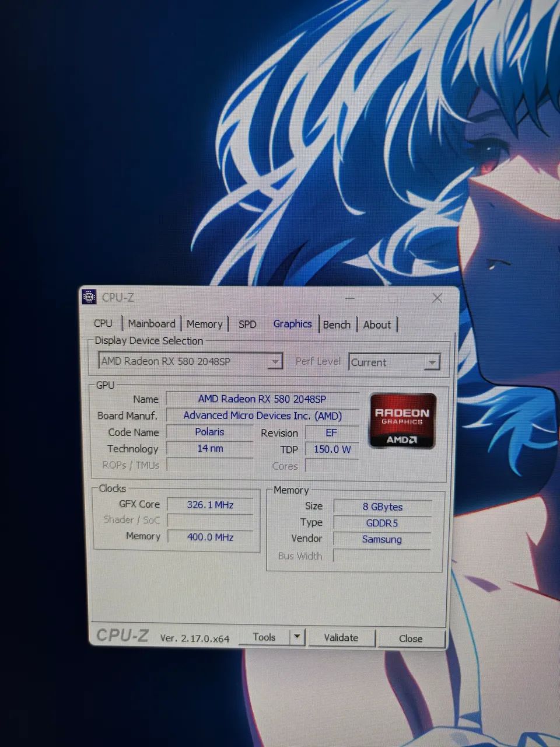Click the 8 GBytes memory size value
This screenshot has height=747, width=560.
pyautogui.click(x=382, y=507)
